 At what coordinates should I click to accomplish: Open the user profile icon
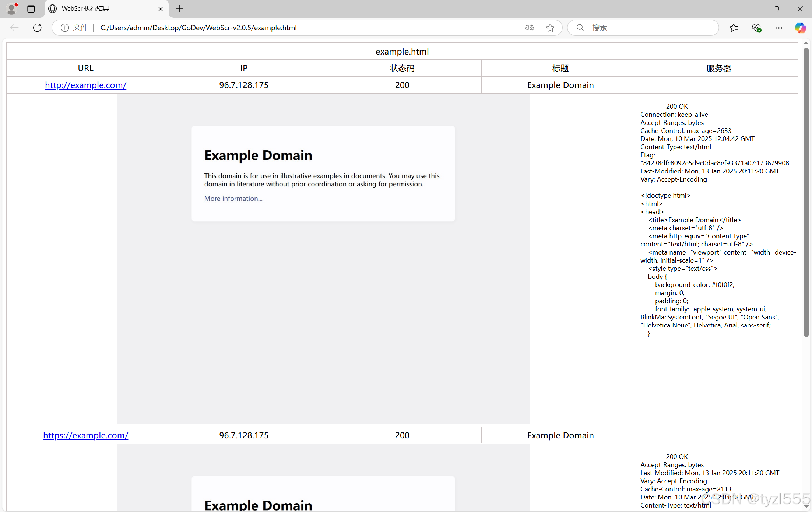click(x=12, y=8)
